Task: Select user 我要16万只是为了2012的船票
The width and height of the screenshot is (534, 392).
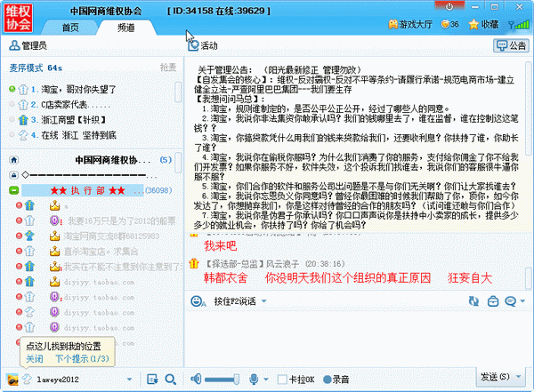Action: [x=122, y=221]
